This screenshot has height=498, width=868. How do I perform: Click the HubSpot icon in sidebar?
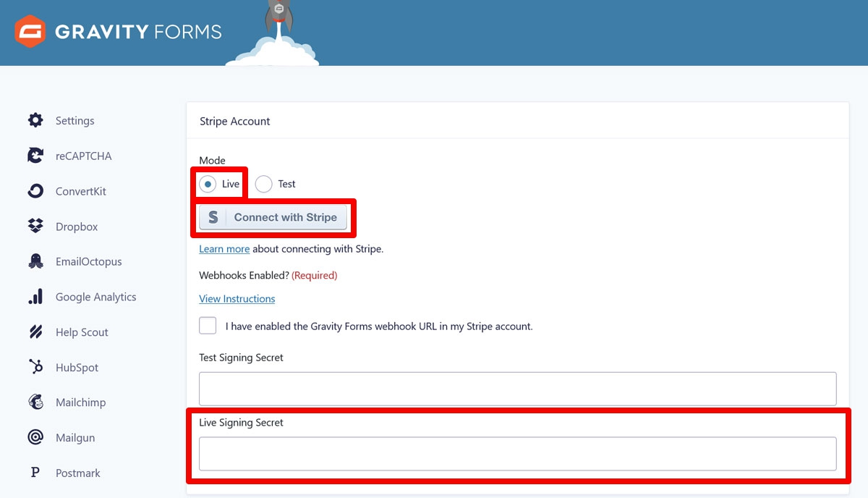point(35,367)
